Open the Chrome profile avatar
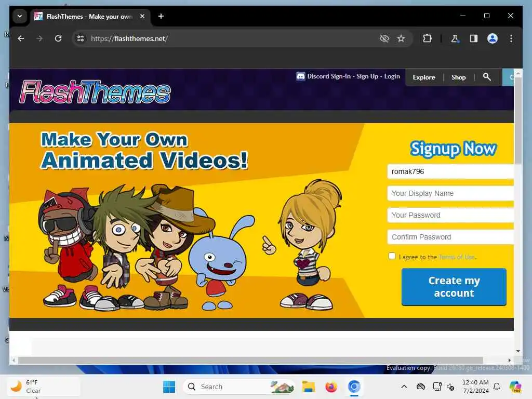 [x=493, y=38]
